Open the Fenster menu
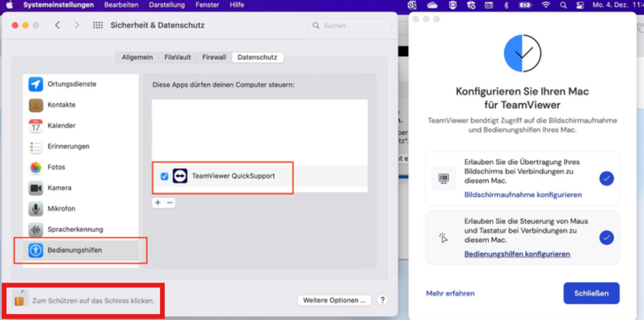The image size is (644, 320). (207, 5)
